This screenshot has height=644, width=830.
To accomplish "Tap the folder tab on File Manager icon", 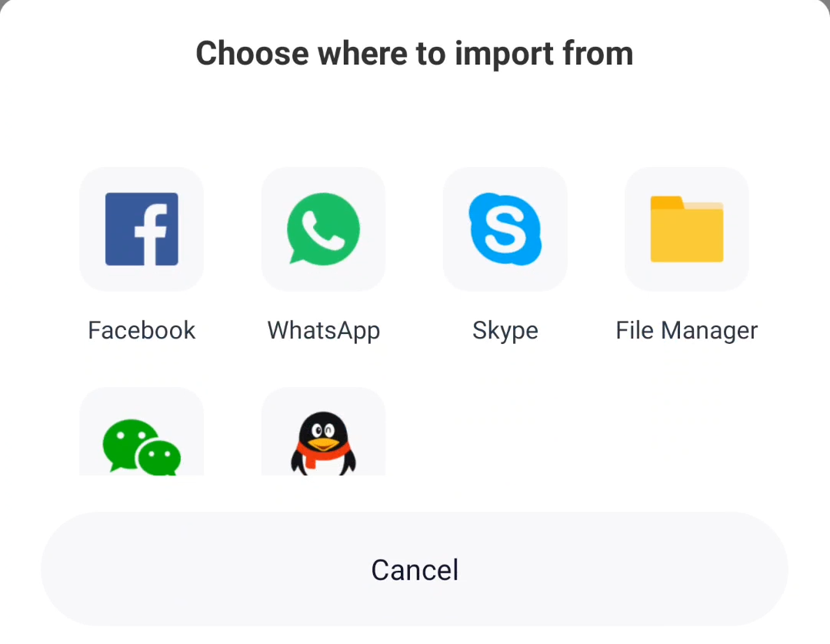I will click(666, 203).
